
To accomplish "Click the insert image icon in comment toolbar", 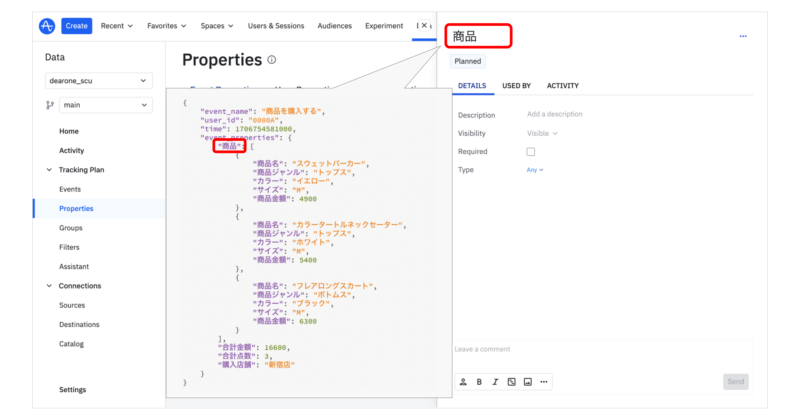I will [x=527, y=382].
